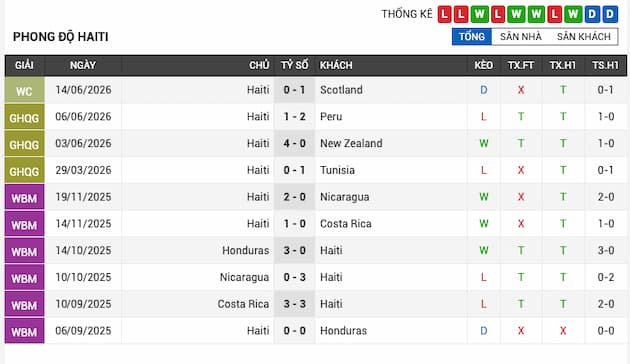630x364 pixels.
Task: Click the GHQG badge for Peru match
Action: click(x=24, y=117)
